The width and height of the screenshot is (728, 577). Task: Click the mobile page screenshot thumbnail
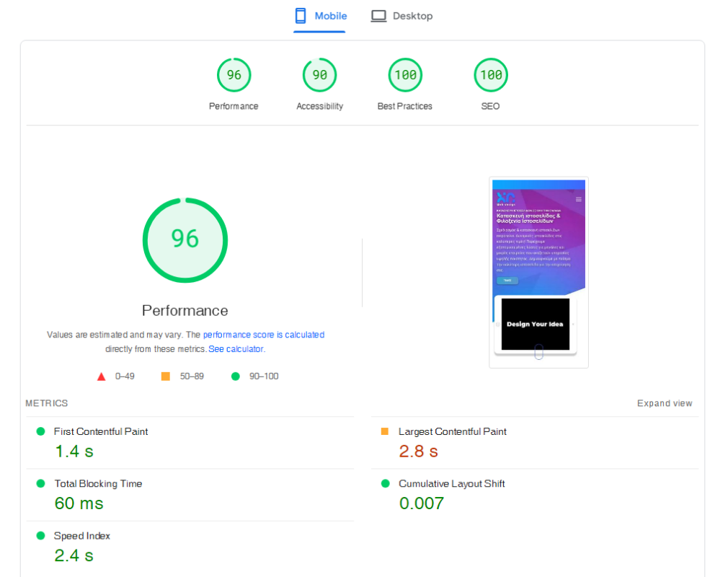(x=538, y=273)
